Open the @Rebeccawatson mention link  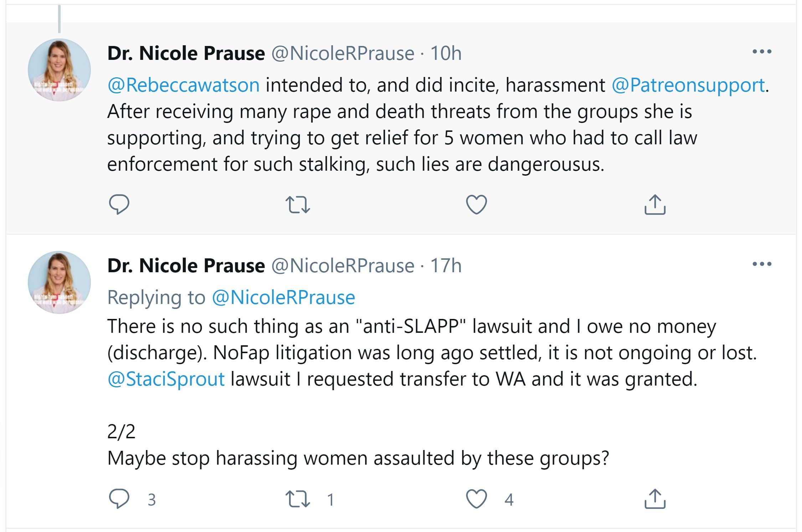pos(184,85)
